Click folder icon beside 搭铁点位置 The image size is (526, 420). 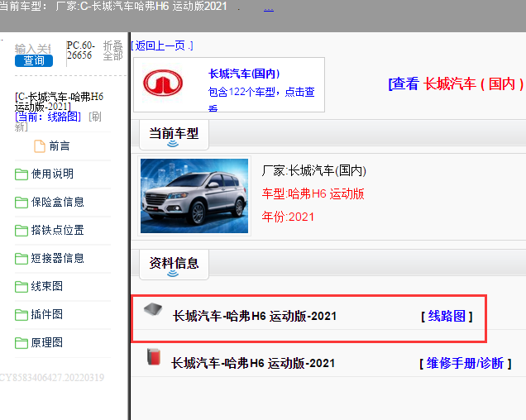(x=22, y=231)
